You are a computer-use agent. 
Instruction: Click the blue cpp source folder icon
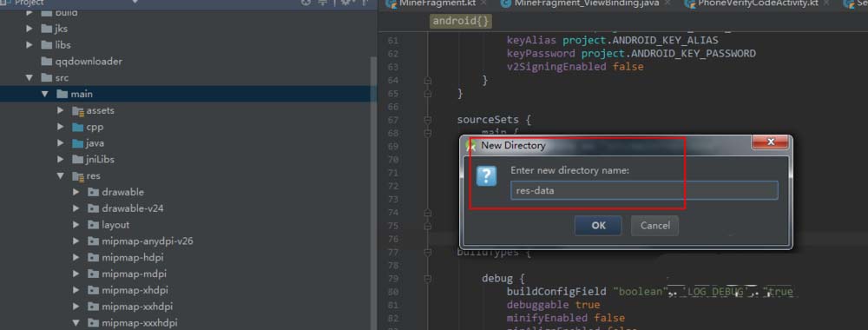coord(77,127)
